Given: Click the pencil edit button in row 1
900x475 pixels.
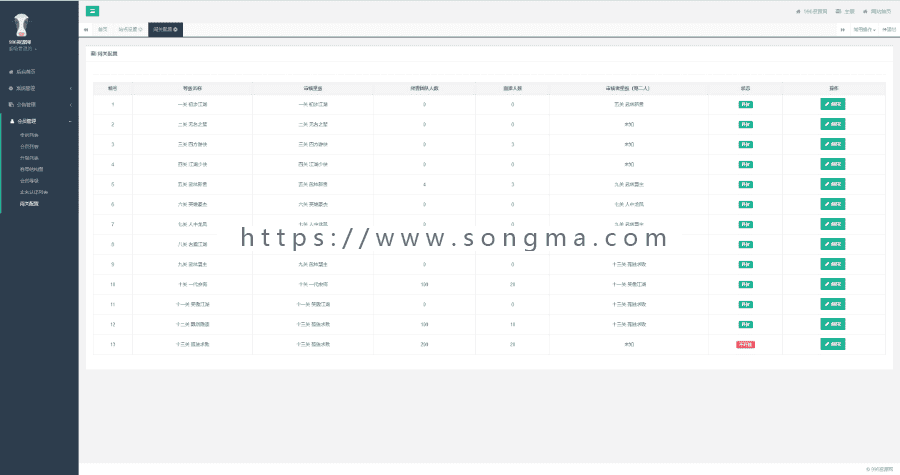Looking at the screenshot, I should (833, 104).
